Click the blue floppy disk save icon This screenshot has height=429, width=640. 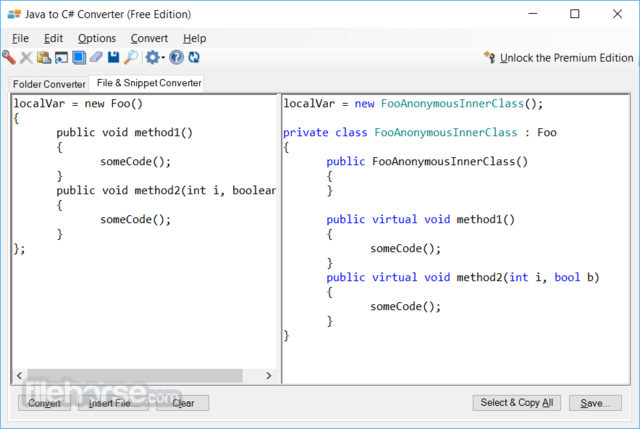coord(113,57)
